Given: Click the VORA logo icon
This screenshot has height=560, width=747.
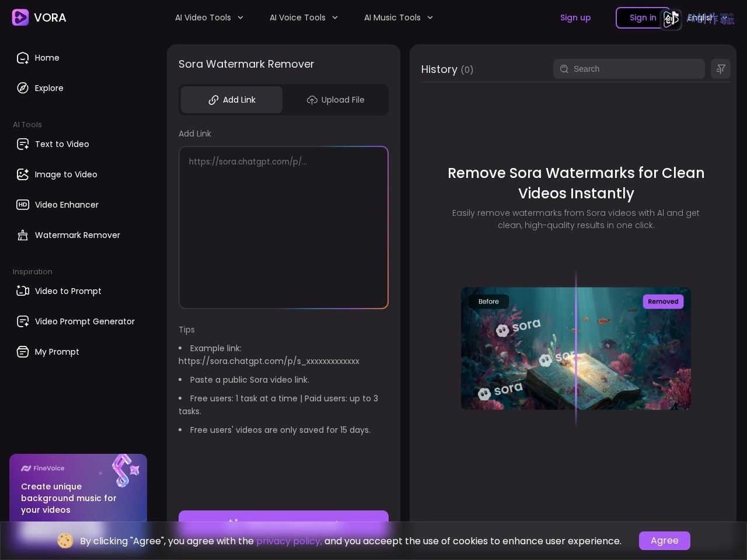Looking at the screenshot, I should (20, 17).
